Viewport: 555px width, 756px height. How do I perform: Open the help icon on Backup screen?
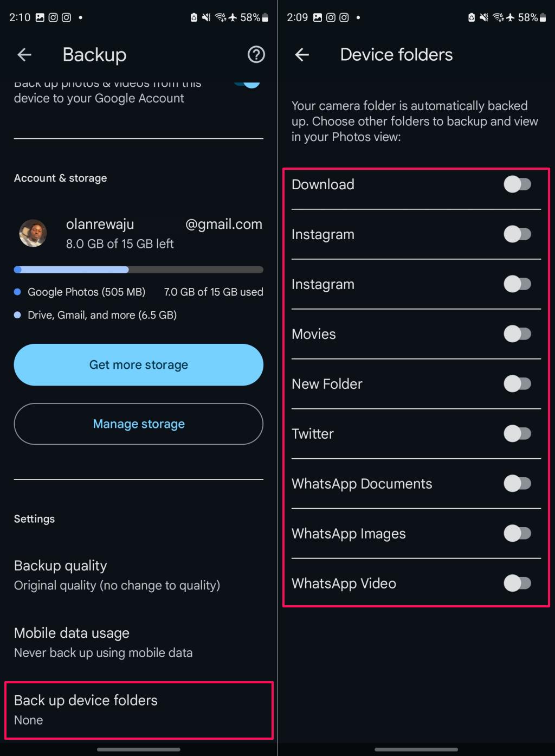click(256, 54)
